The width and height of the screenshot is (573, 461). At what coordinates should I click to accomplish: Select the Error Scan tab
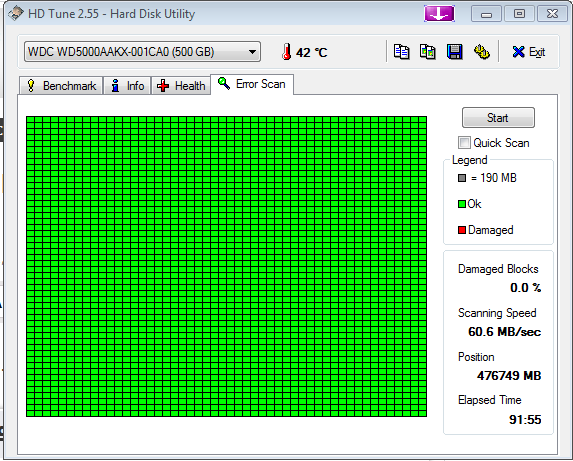click(x=252, y=84)
